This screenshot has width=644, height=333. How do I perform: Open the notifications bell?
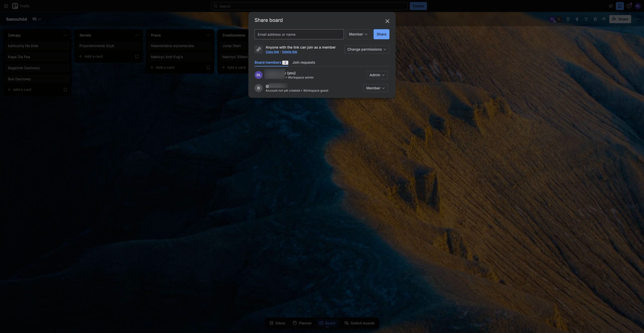pos(620,6)
